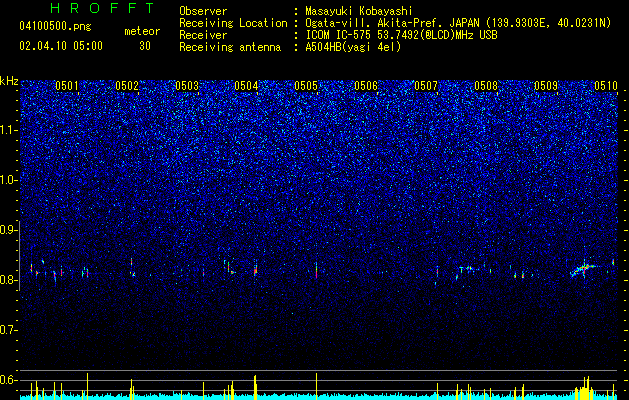Viewport: 629px width, 400px height.
Task: Click the meteor count value 30
Action: pyautogui.click(x=145, y=46)
